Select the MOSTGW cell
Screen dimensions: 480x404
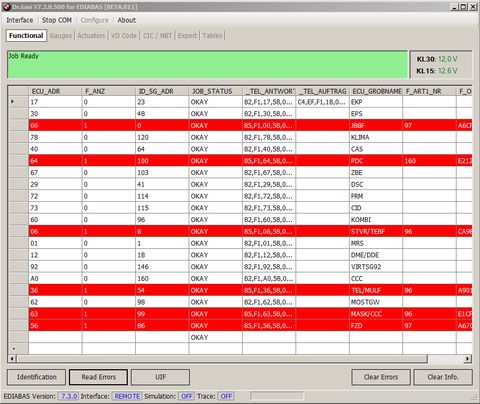click(376, 302)
